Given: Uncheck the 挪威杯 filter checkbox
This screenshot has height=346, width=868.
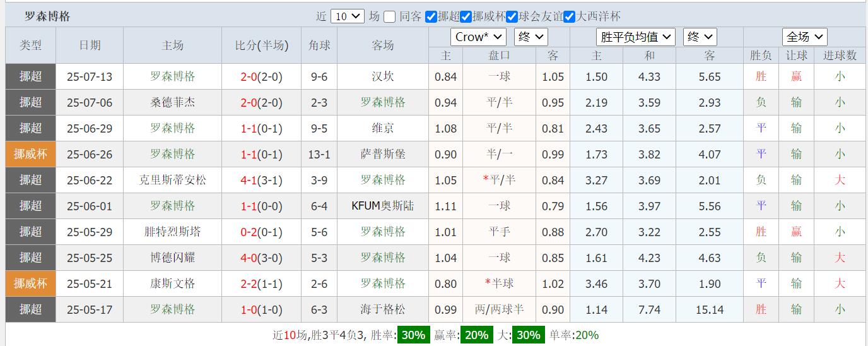Looking at the screenshot, I should (x=466, y=17).
